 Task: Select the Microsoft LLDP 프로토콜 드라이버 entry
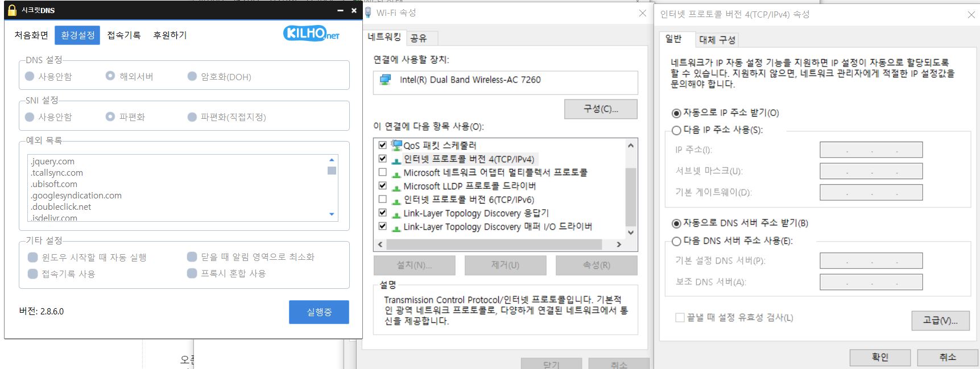click(x=469, y=186)
